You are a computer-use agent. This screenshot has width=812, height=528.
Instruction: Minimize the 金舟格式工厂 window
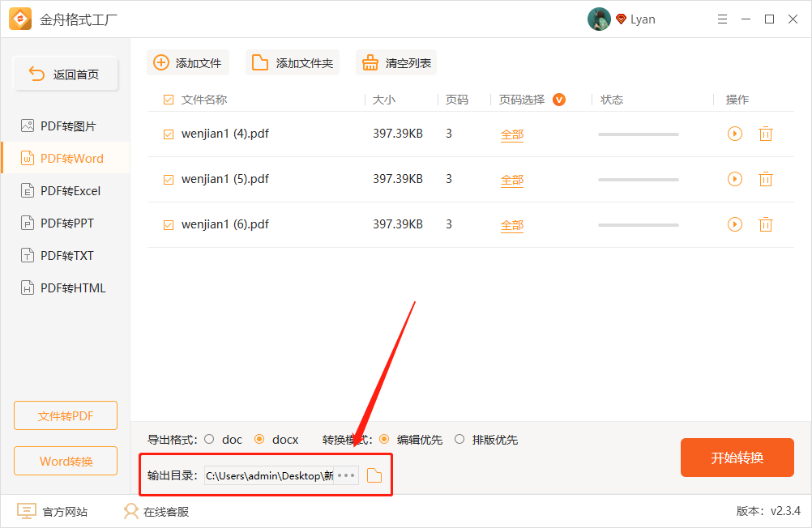746,19
